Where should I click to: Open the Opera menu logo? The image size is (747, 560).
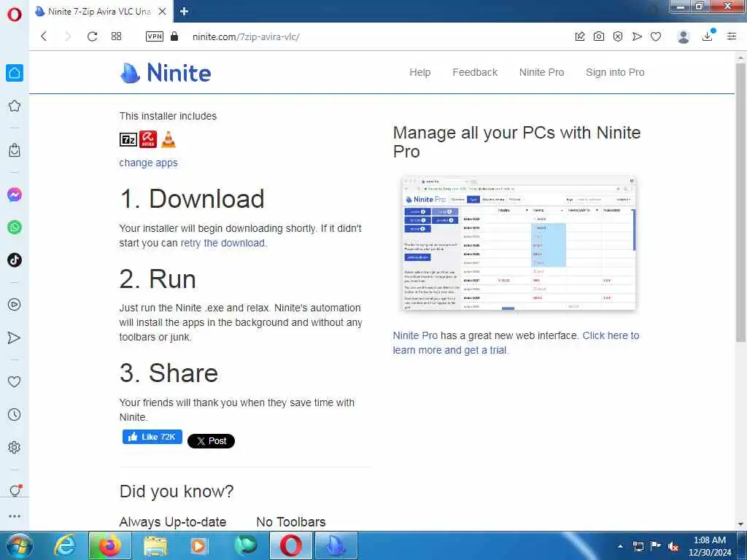point(15,15)
